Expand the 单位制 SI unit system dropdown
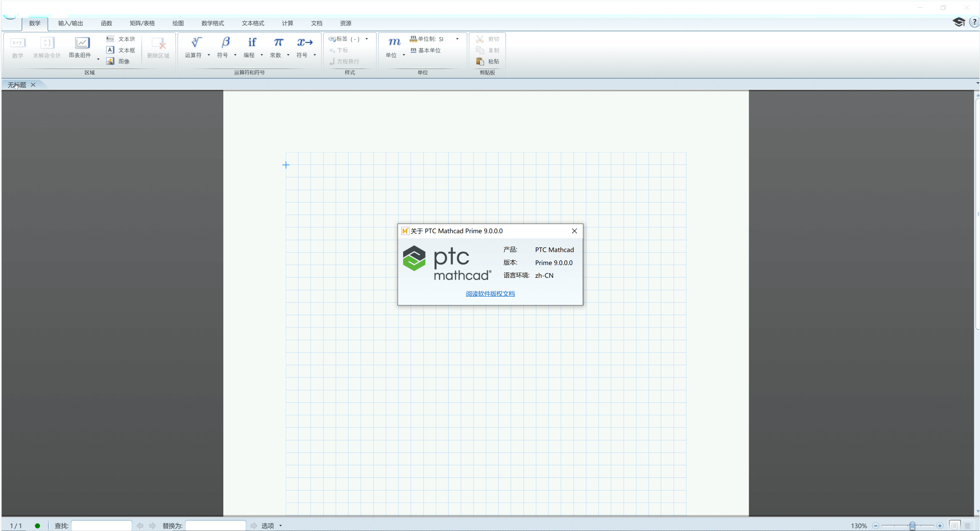The width and height of the screenshot is (980, 531). (457, 39)
